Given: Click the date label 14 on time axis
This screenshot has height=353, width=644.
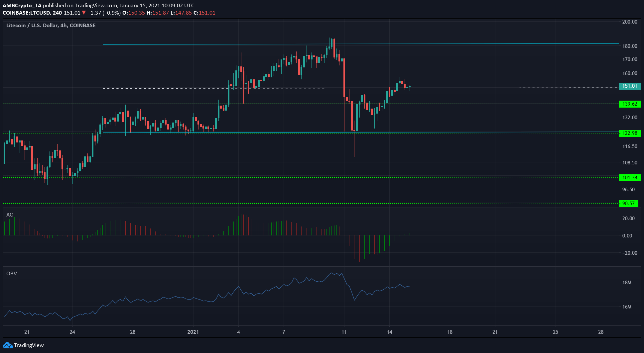Looking at the screenshot, I should (x=390, y=332).
